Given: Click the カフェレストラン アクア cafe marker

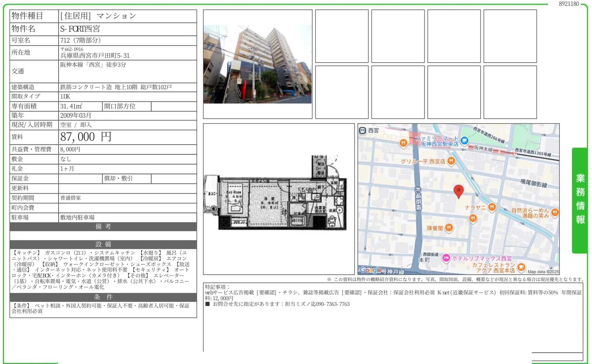Looking at the screenshot, I should tap(521, 267).
